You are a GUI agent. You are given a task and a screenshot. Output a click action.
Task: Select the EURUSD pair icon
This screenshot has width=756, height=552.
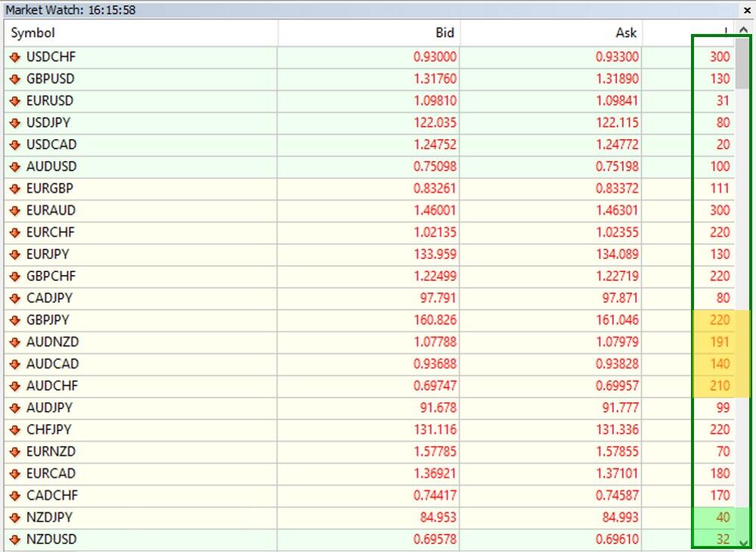click(x=17, y=101)
